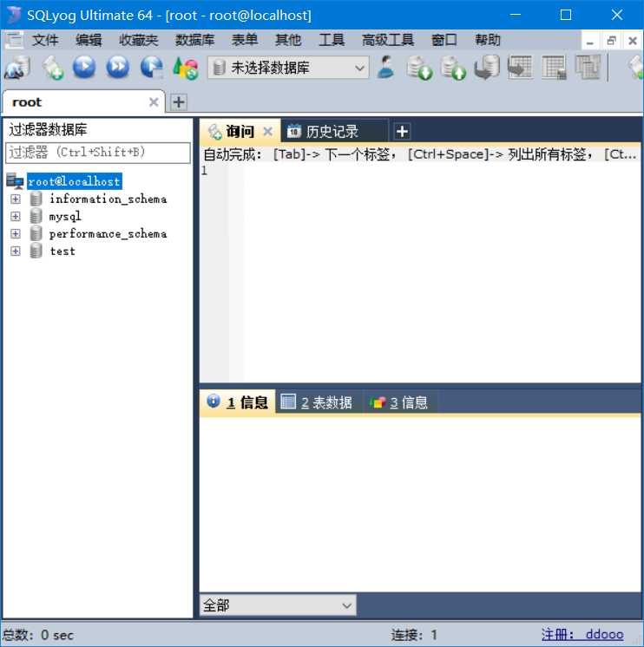Click the schema synchronization tool icon
This screenshot has height=647, width=644.
click(x=520, y=68)
